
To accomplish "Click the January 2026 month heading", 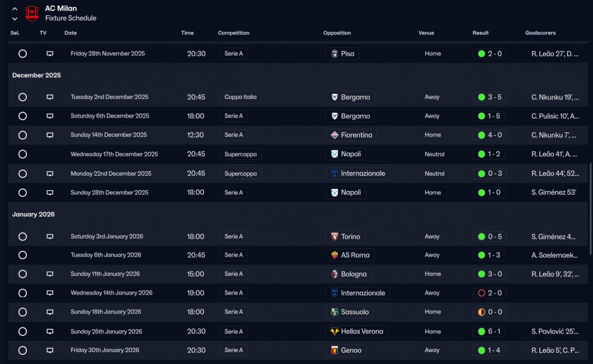I will tap(33, 214).
